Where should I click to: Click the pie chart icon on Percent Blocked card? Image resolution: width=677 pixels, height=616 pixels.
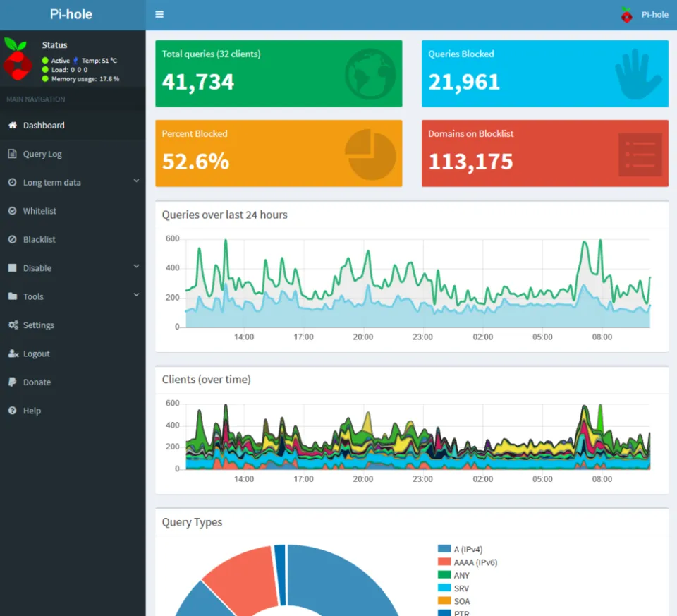click(x=370, y=155)
